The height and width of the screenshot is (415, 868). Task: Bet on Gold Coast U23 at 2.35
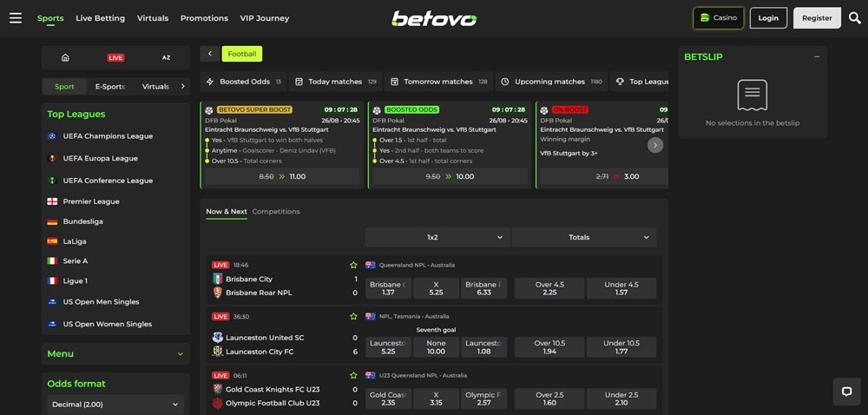pos(388,399)
